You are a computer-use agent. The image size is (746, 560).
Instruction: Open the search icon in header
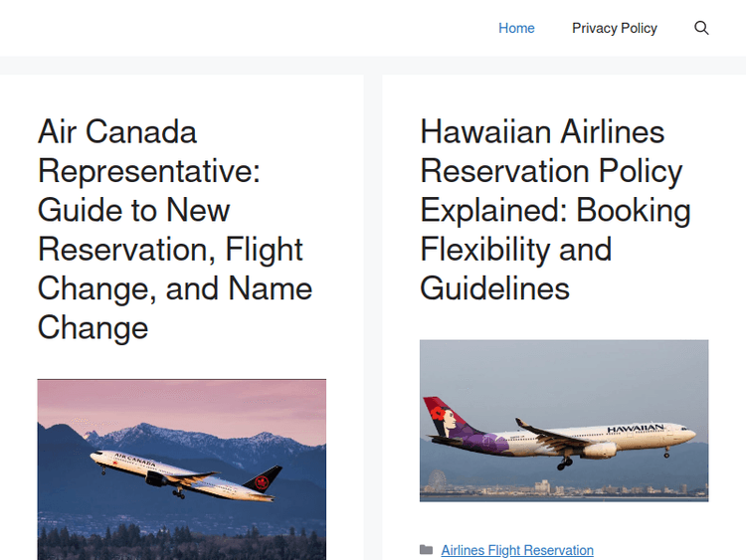pos(701,28)
